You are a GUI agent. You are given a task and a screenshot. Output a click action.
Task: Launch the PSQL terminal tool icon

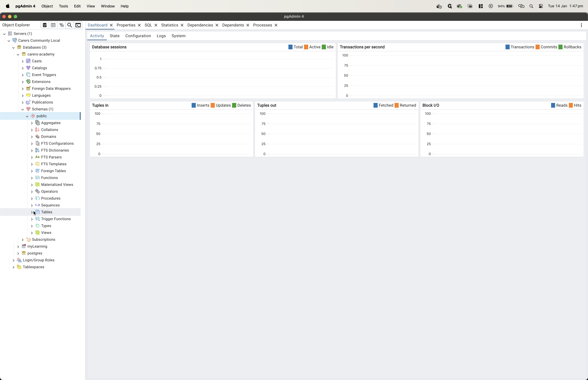coord(78,25)
